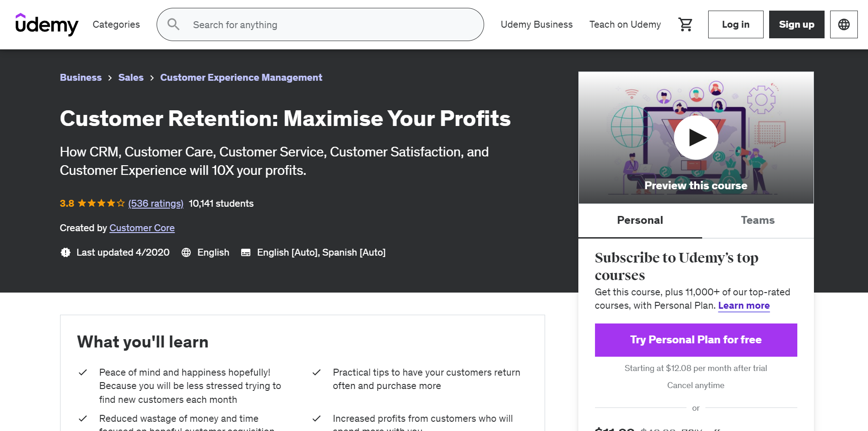Screen dimensions: 868x431
Task: Open the shopping cart
Action: point(685,24)
